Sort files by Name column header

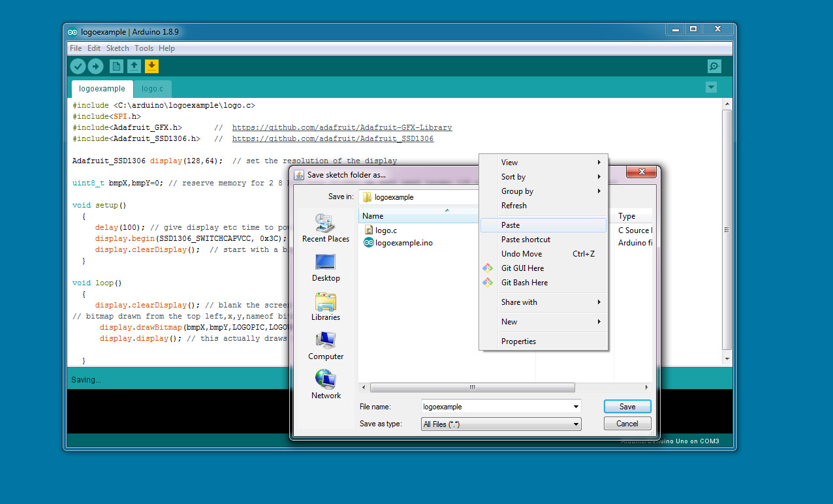419,216
